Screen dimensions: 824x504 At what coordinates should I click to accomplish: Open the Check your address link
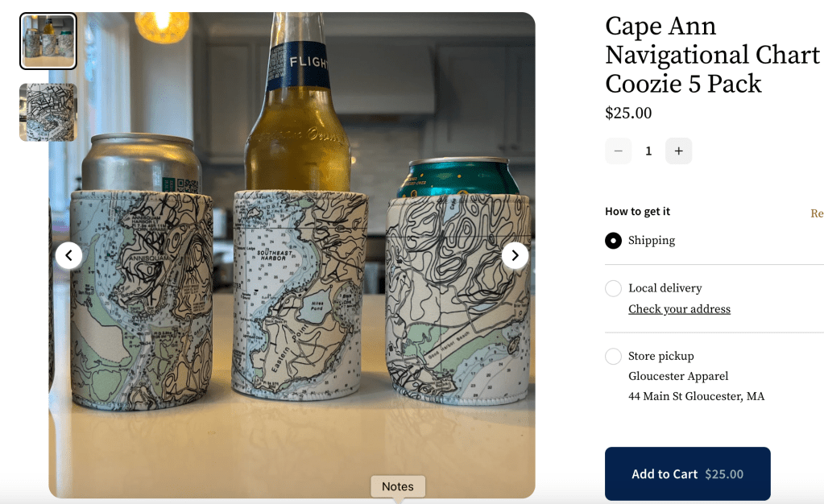click(x=679, y=309)
